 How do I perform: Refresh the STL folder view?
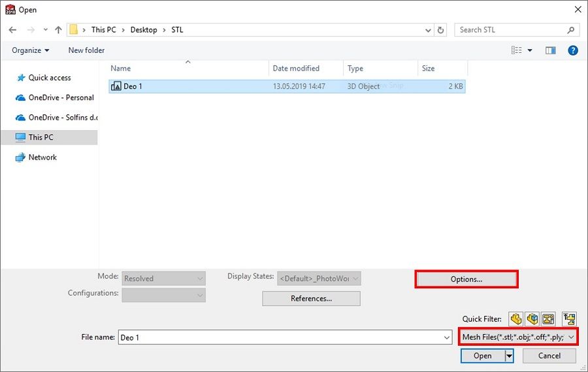(x=441, y=30)
